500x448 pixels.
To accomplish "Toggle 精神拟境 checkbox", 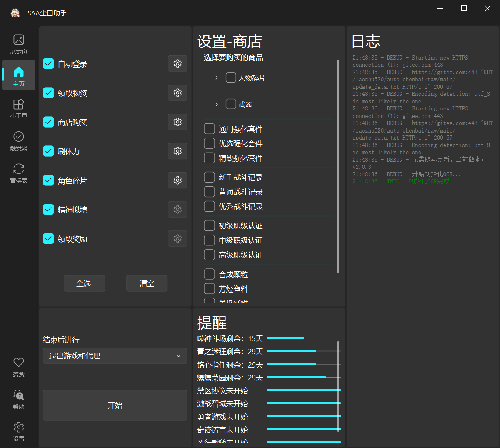I will (x=48, y=210).
